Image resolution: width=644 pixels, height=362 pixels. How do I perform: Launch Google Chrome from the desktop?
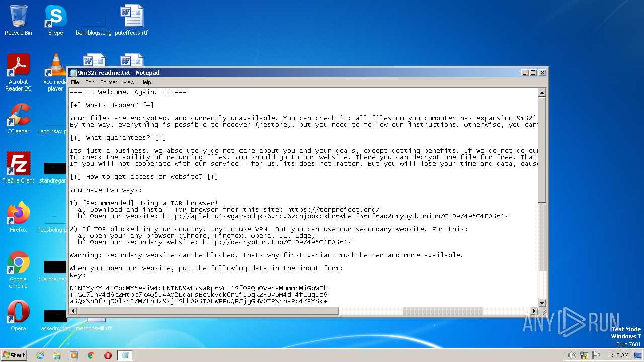[18, 270]
